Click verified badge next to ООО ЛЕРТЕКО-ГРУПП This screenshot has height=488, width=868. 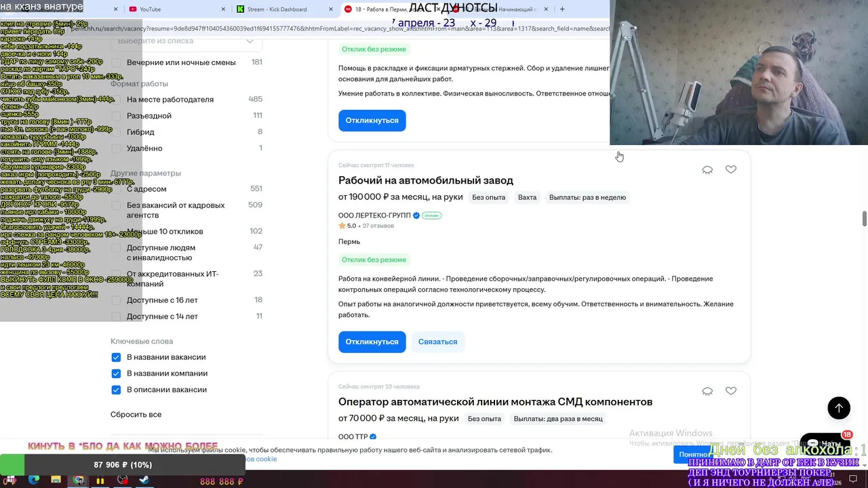pos(416,216)
